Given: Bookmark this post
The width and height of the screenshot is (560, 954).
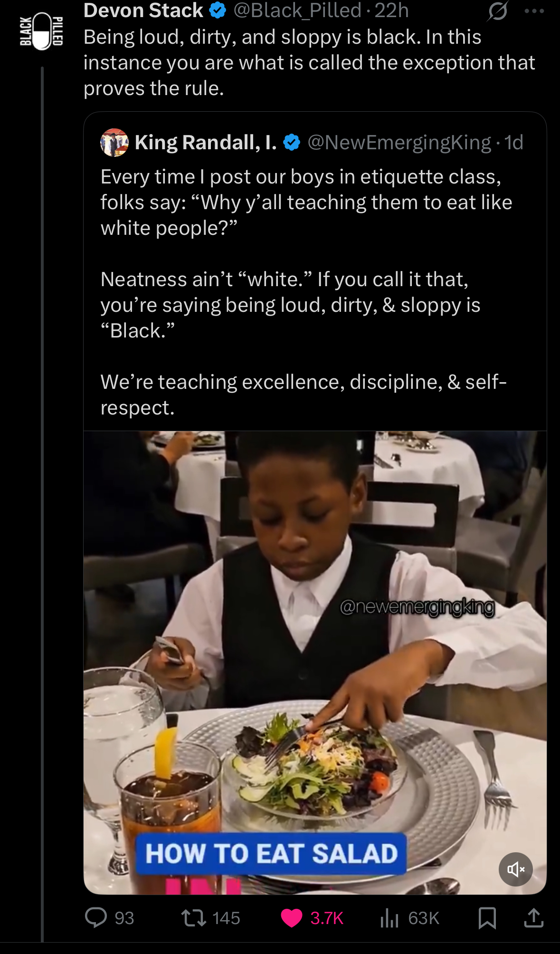Looking at the screenshot, I should tap(487, 918).
